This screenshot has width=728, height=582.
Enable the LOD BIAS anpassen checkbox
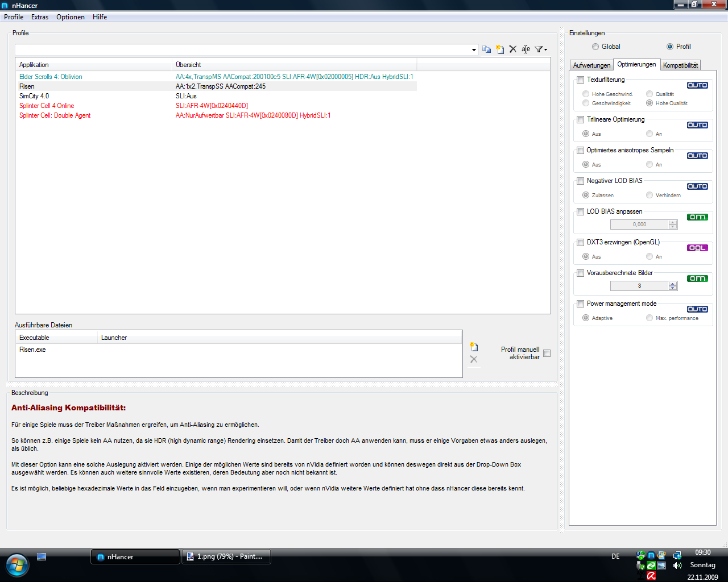(x=581, y=212)
